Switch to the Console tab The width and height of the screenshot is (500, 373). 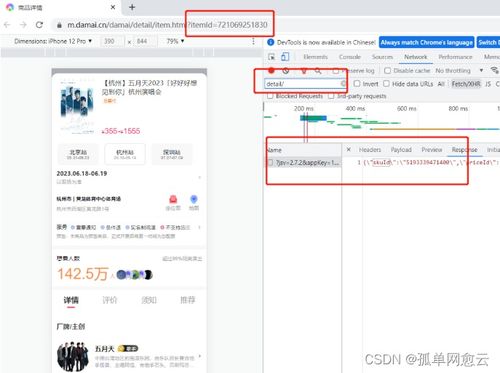tap(350, 57)
